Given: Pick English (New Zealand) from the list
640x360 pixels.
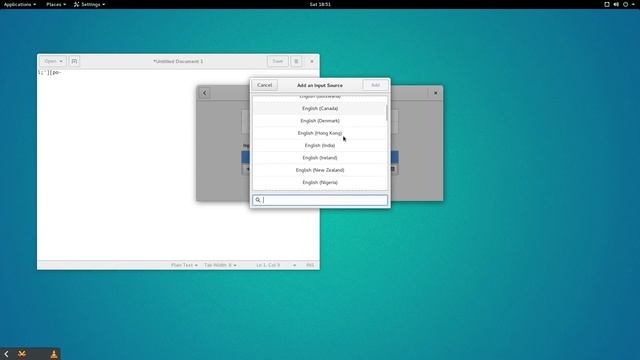Looking at the screenshot, I should [320, 170].
